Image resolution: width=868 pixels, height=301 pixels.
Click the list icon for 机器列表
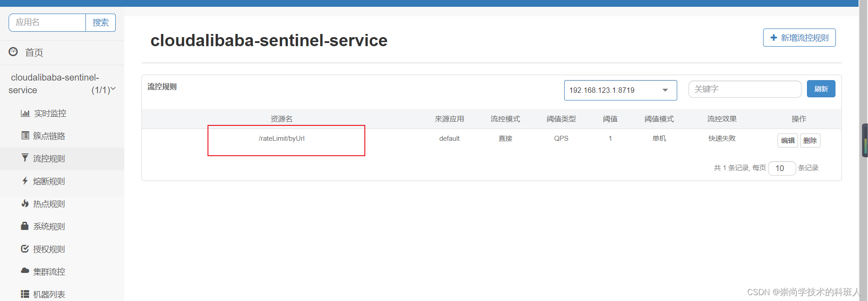click(25, 294)
